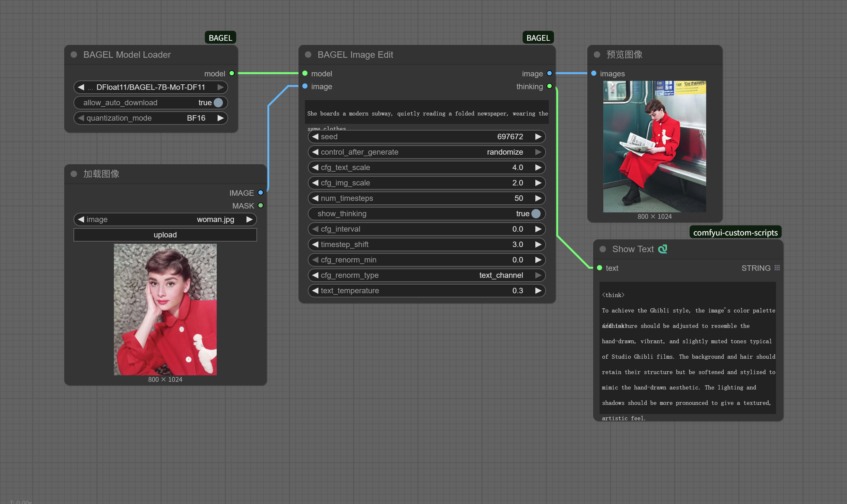Click the upload button

(x=165, y=235)
